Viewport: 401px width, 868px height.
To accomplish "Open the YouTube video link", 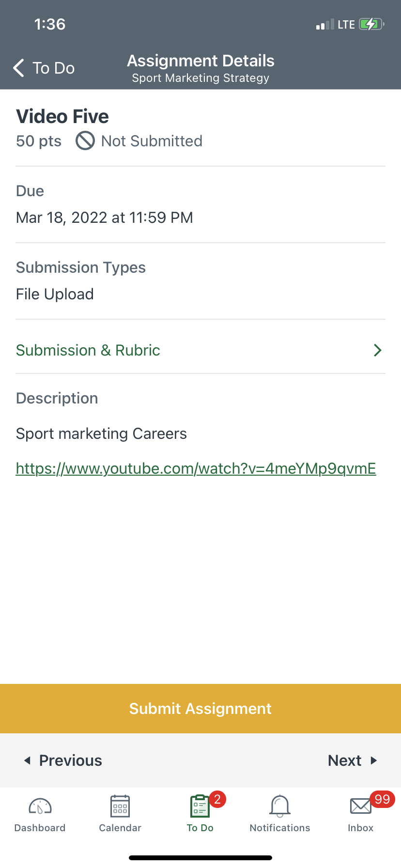I will tap(196, 468).
